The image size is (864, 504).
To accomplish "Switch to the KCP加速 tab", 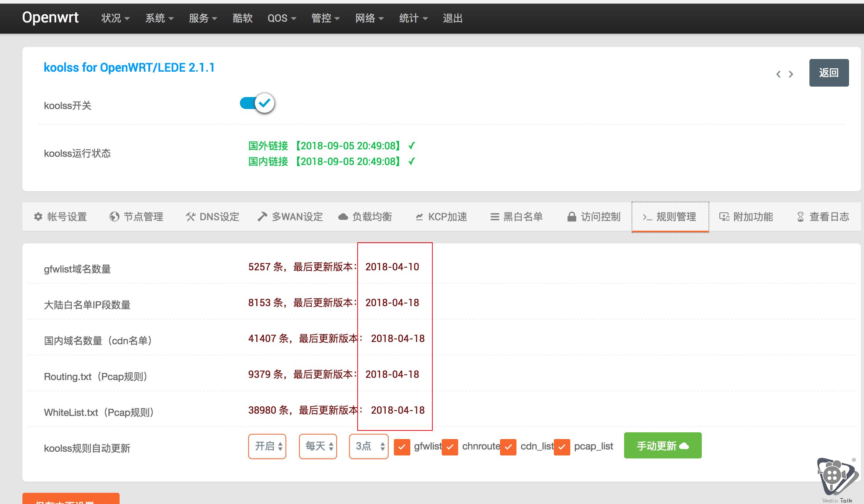I will coord(441,217).
